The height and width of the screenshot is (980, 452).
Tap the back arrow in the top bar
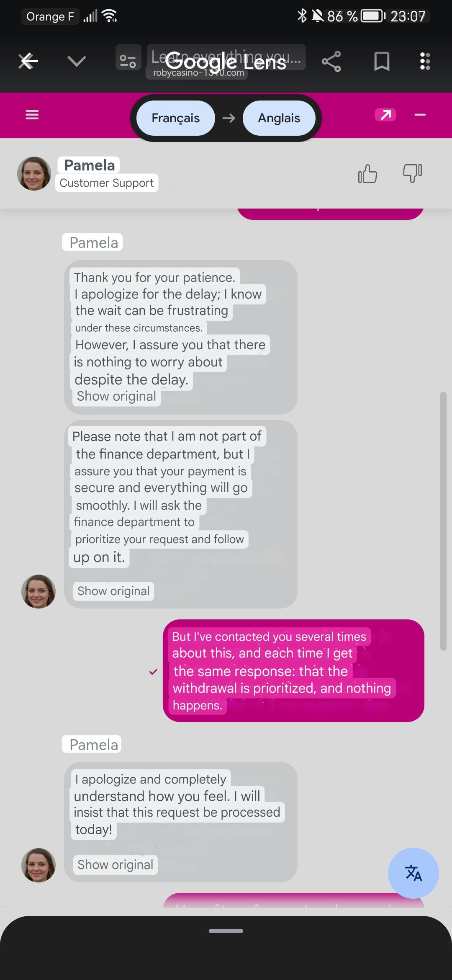point(28,62)
